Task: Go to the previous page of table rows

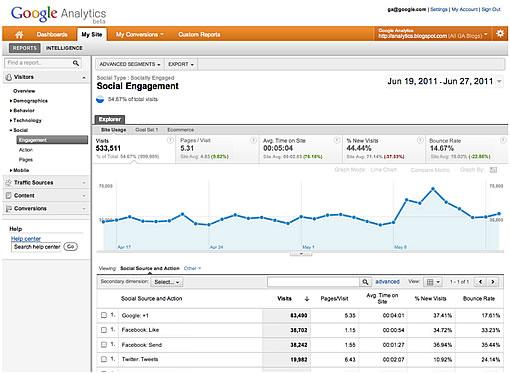Action: 480,282
